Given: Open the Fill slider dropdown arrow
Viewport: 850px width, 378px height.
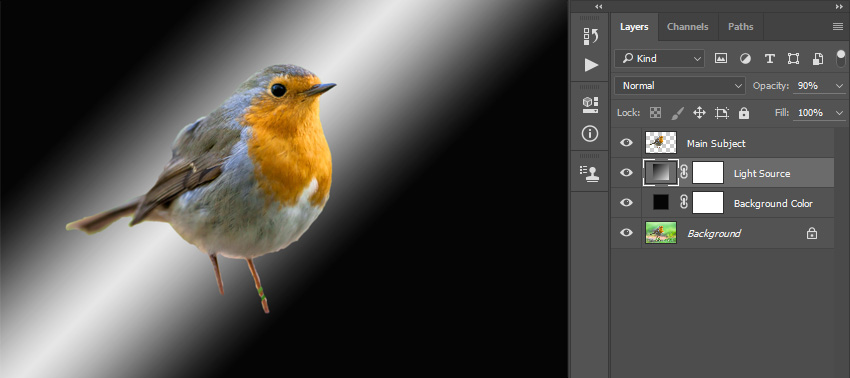Looking at the screenshot, I should click(x=840, y=113).
